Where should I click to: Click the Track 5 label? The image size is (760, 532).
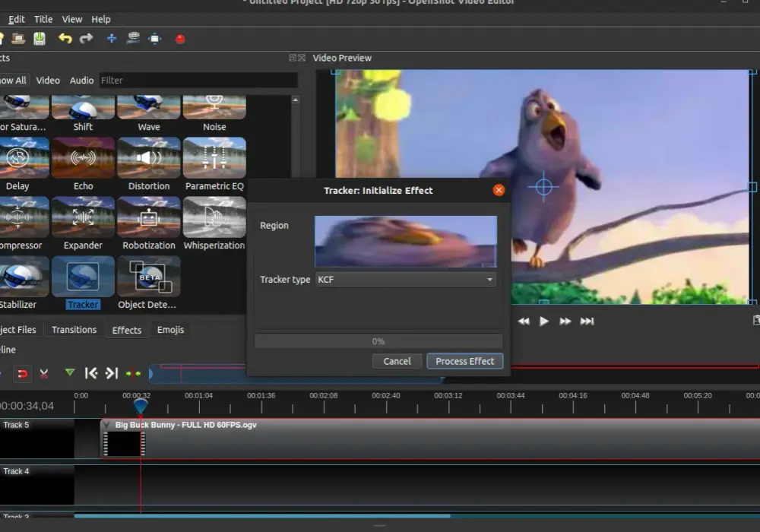coord(17,425)
